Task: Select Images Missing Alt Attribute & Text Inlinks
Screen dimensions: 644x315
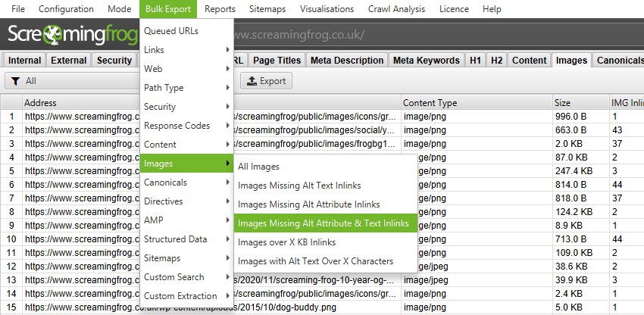Action: click(x=323, y=223)
